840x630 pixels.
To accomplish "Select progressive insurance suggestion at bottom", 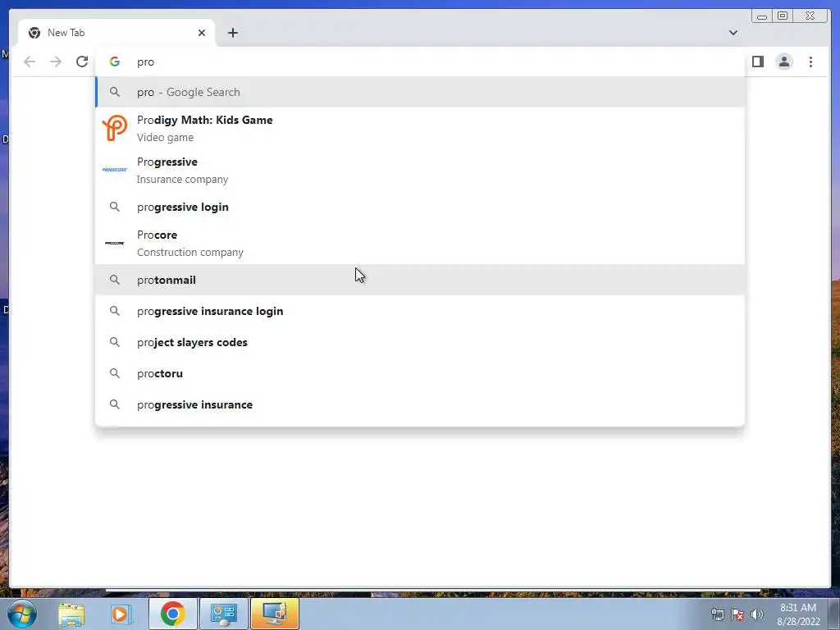I will tap(420, 404).
